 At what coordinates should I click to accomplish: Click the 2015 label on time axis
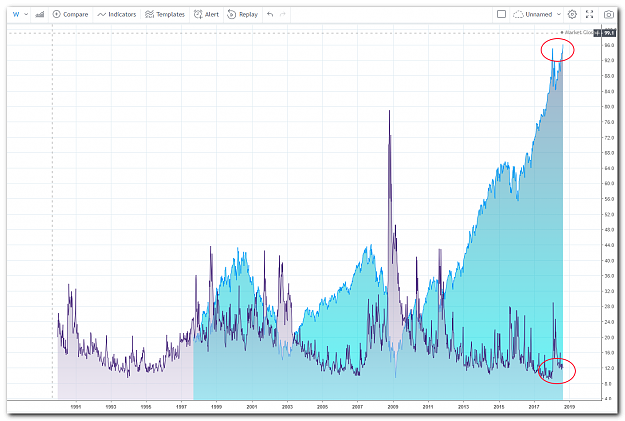coord(499,407)
